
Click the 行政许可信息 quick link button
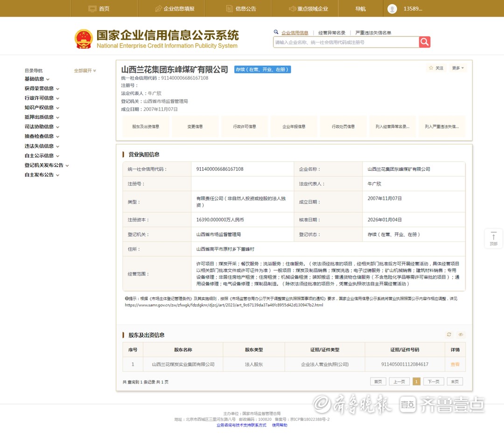[x=244, y=126]
